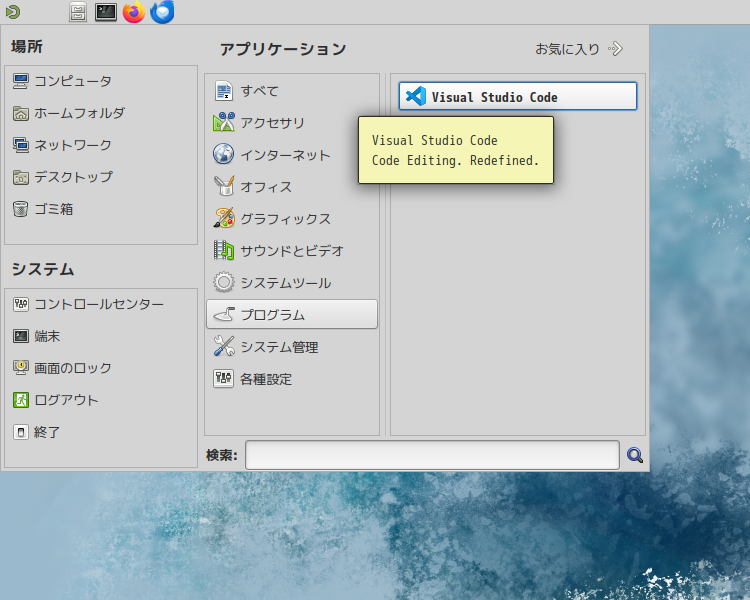Image resolution: width=750 pixels, height=600 pixels.
Task: Open the MATE menu button in panel
Action: point(13,11)
